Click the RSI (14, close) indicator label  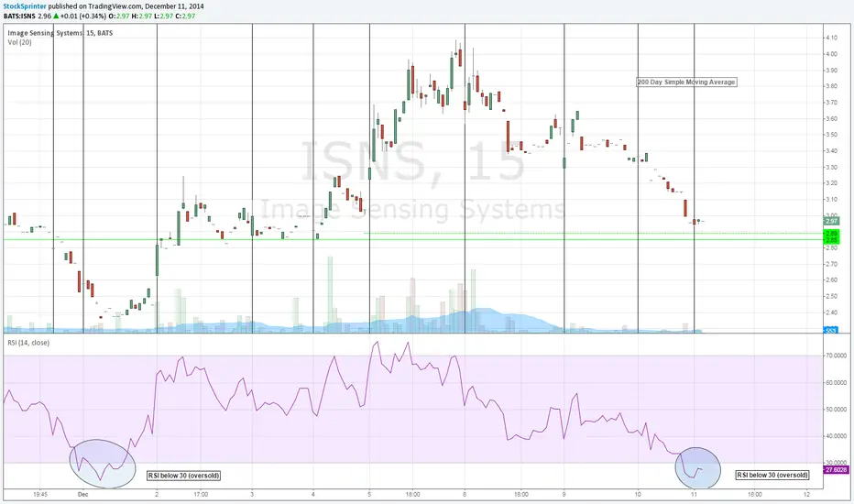(x=28, y=343)
